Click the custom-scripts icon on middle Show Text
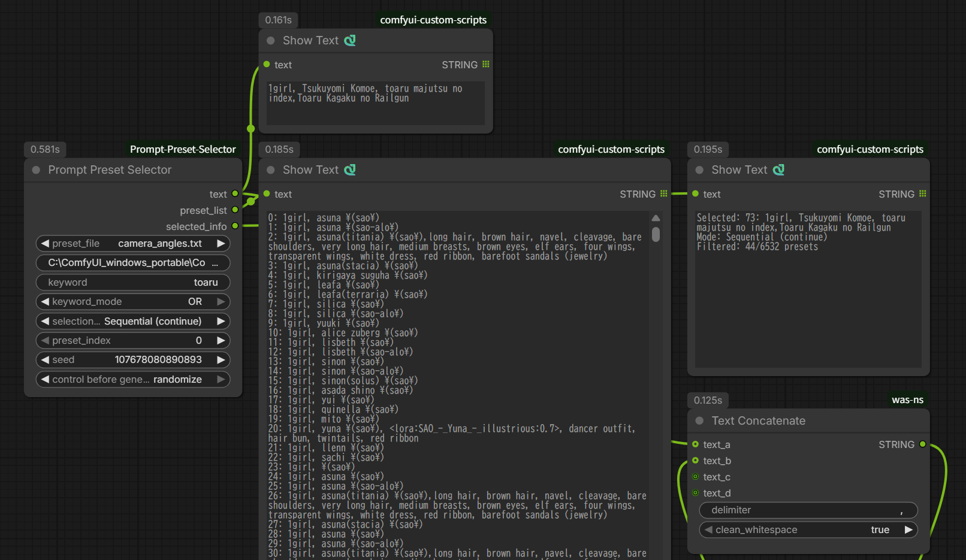Viewport: 966px width, 560px height. pos(350,169)
